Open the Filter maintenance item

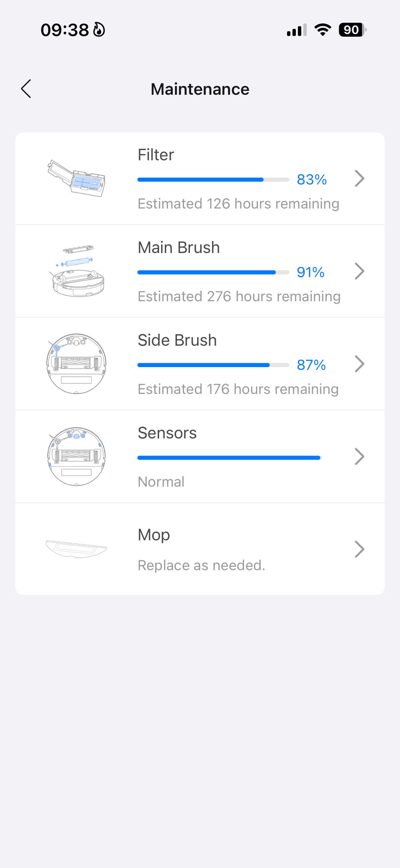tap(156, 155)
